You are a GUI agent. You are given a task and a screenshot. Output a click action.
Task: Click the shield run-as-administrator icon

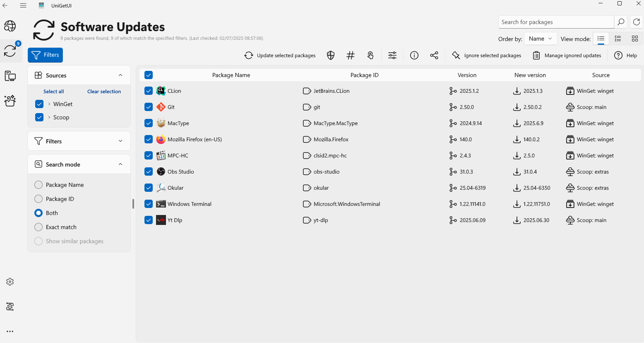[330, 55]
